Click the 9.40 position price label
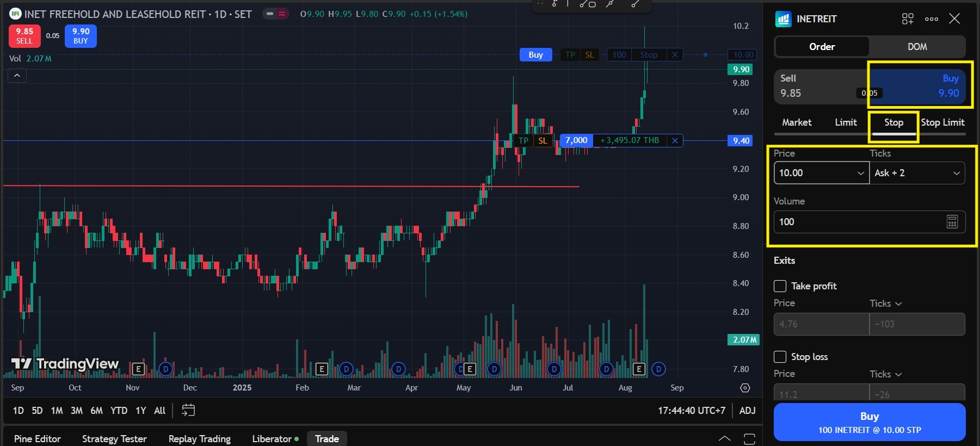This screenshot has height=446, width=980. 741,141
